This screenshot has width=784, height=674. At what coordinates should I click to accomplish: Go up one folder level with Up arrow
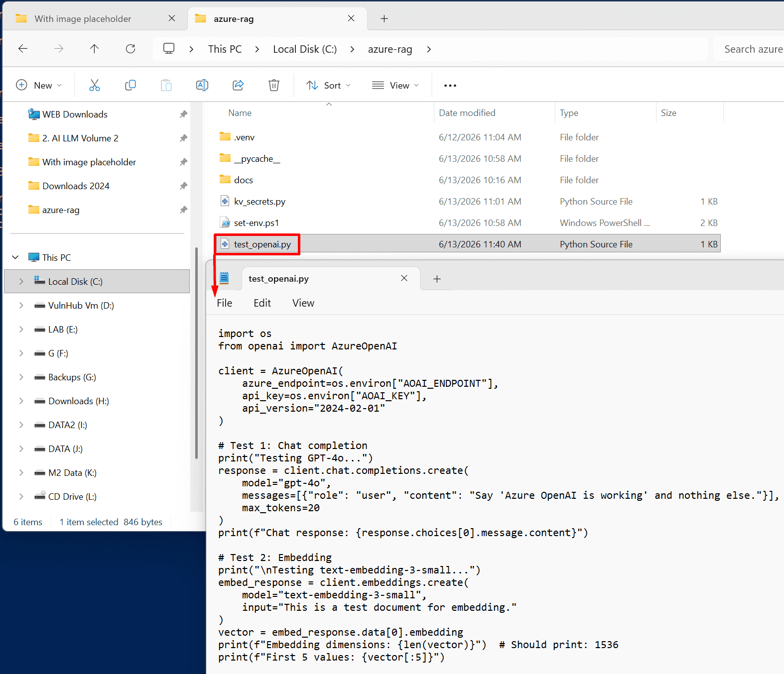(94, 49)
